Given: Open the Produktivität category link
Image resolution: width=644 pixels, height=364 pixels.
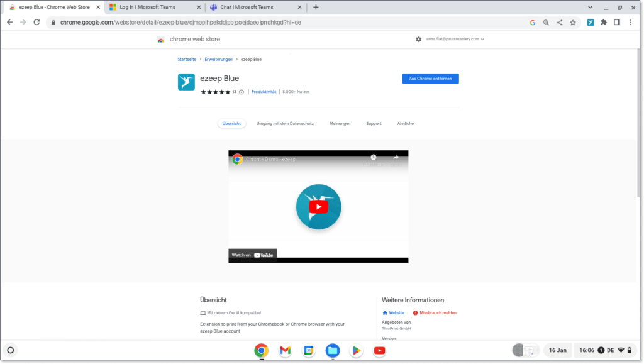Looking at the screenshot, I should point(264,92).
